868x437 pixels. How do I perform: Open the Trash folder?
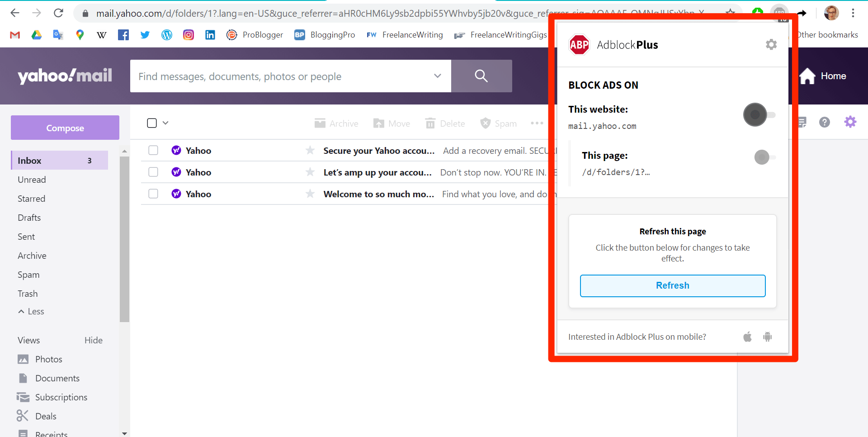(x=28, y=294)
